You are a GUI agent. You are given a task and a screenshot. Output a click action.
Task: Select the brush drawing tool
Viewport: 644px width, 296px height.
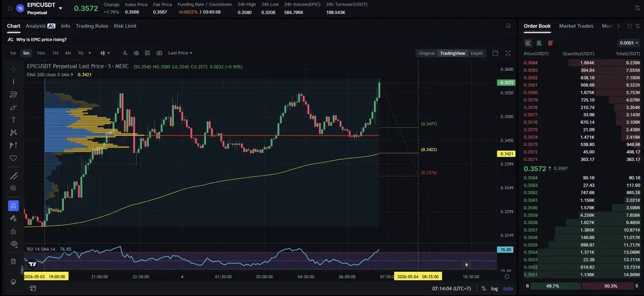tap(13, 107)
